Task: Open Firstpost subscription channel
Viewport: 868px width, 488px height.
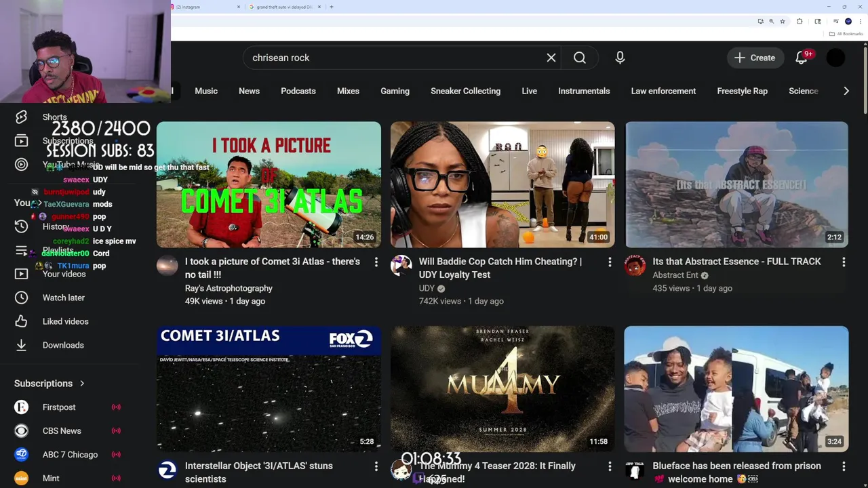Action: click(59, 407)
